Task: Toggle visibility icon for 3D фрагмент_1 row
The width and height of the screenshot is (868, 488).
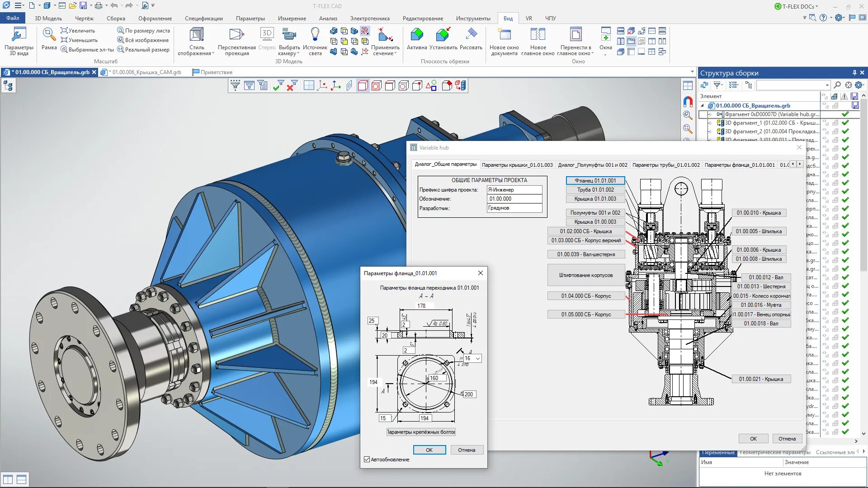Action: click(825, 123)
